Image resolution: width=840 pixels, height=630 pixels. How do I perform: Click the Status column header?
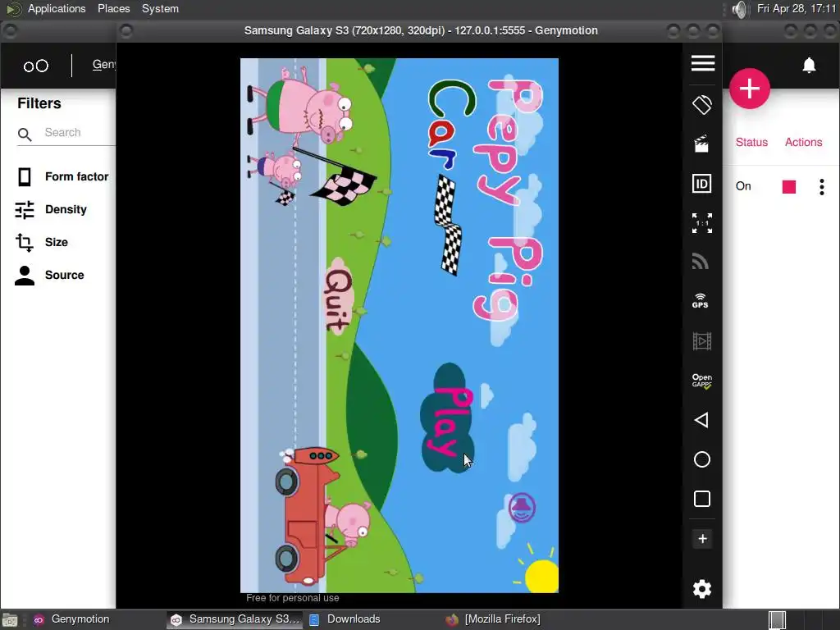(751, 142)
